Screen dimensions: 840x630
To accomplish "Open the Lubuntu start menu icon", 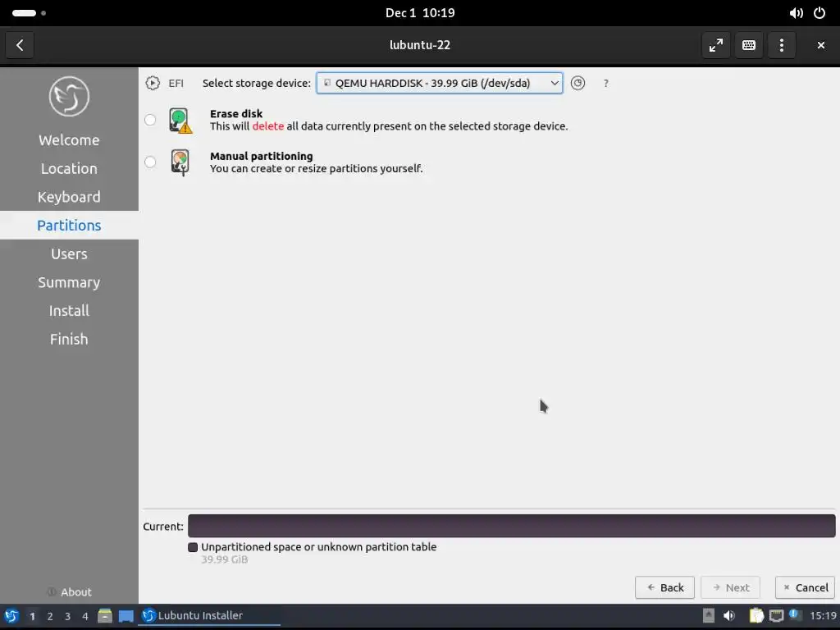I will [11, 616].
